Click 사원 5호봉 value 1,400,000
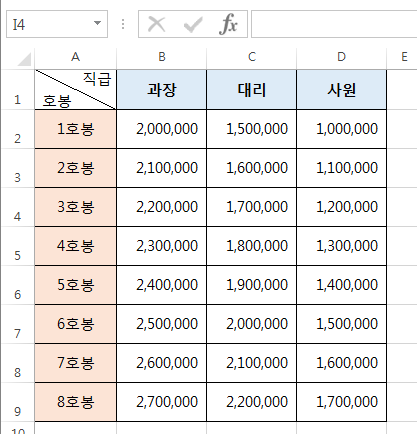 342,285
